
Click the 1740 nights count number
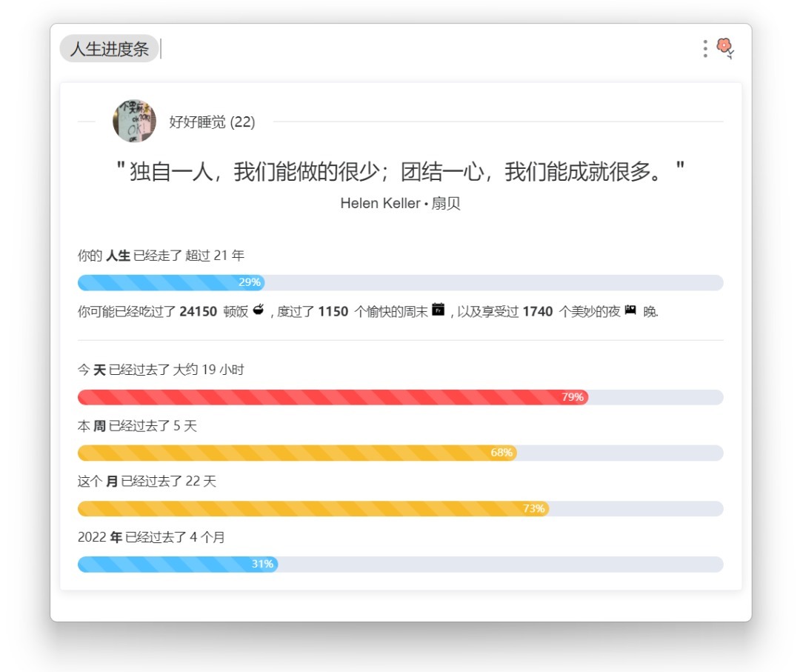(537, 312)
